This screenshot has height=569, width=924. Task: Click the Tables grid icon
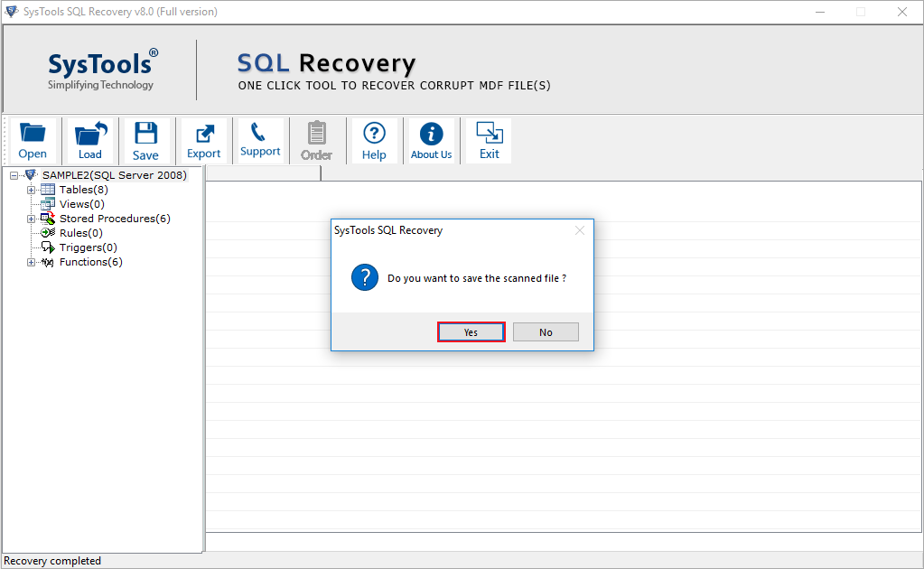pyautogui.click(x=48, y=190)
